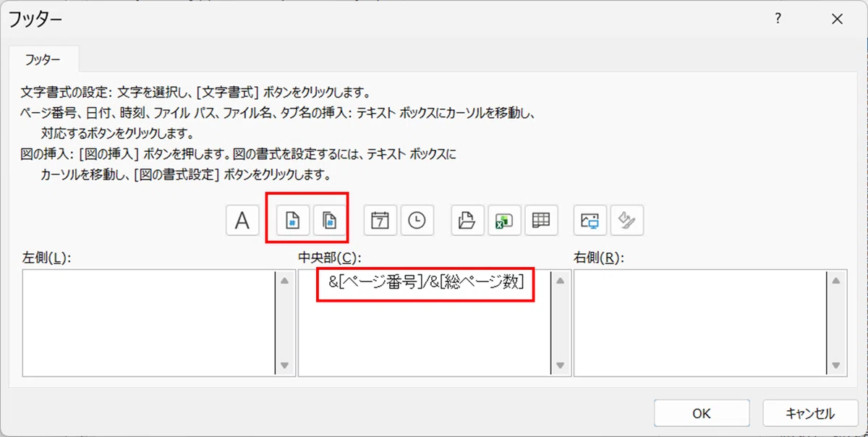Insert Date calendar icon

point(380,220)
